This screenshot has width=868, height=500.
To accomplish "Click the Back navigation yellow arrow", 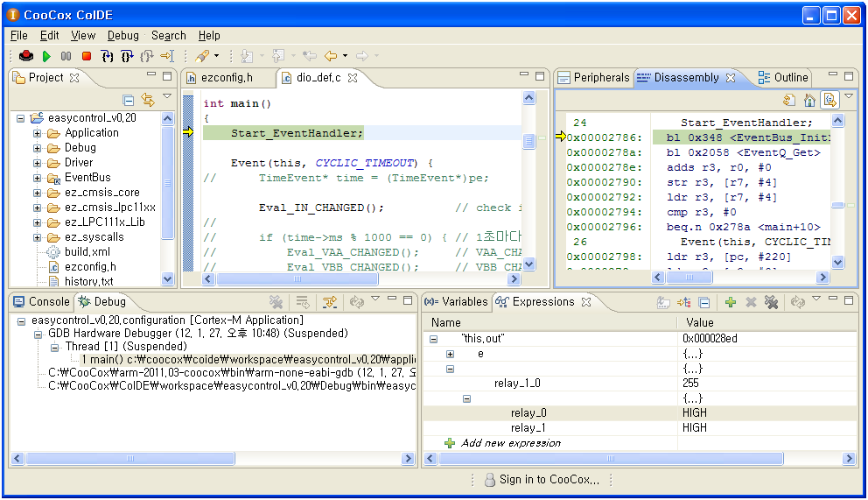I will click(x=331, y=56).
